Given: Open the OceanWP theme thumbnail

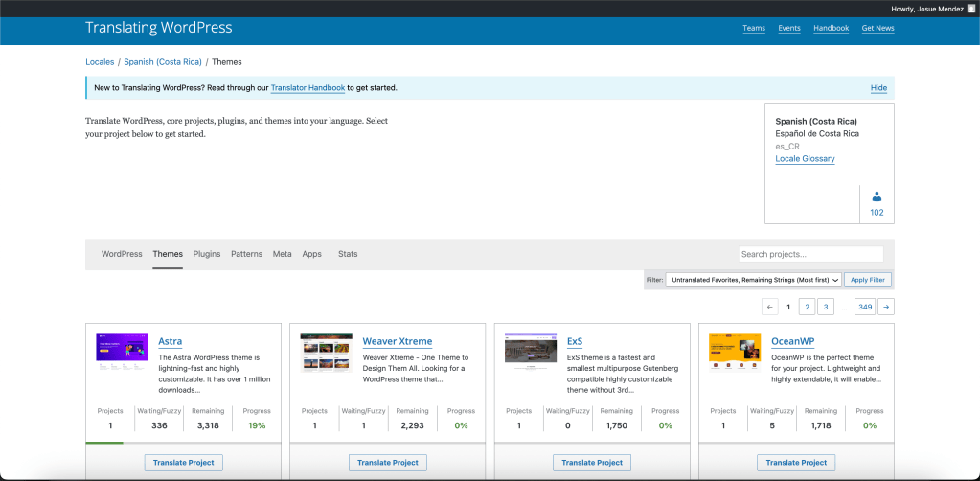Looking at the screenshot, I should 735,352.
